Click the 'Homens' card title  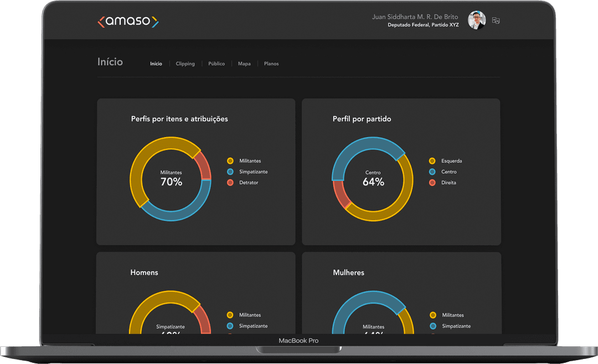[x=144, y=273]
